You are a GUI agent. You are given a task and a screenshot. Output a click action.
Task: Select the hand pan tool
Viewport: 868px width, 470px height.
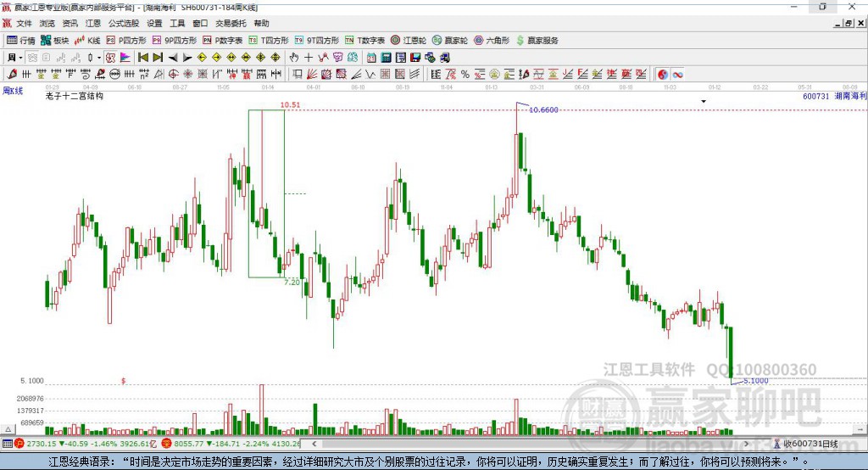294,58
